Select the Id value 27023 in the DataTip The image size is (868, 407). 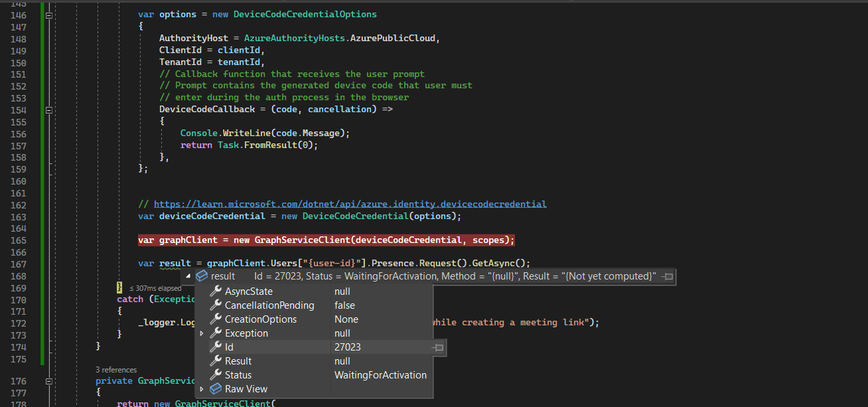coord(347,347)
